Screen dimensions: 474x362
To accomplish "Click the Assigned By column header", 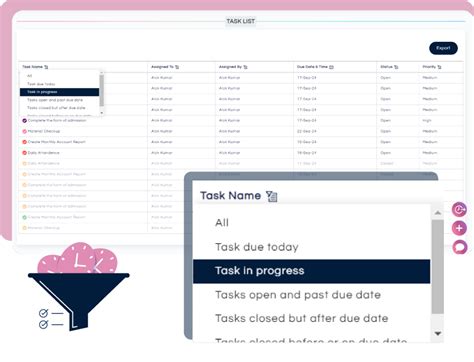I will tap(230, 67).
